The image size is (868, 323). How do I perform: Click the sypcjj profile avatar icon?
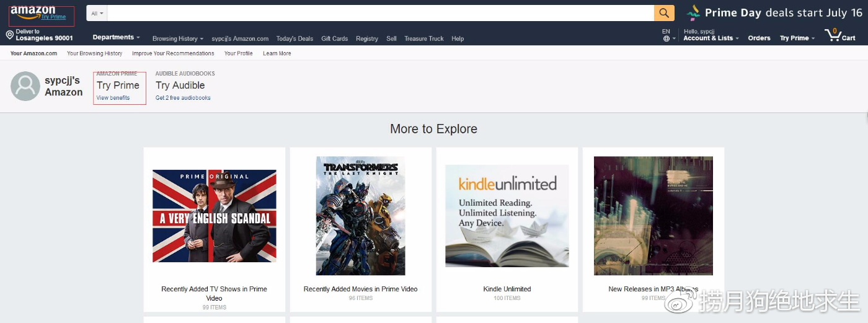[x=25, y=86]
